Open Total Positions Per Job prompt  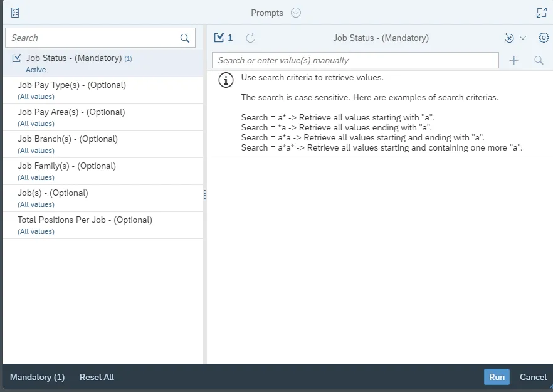(85, 220)
